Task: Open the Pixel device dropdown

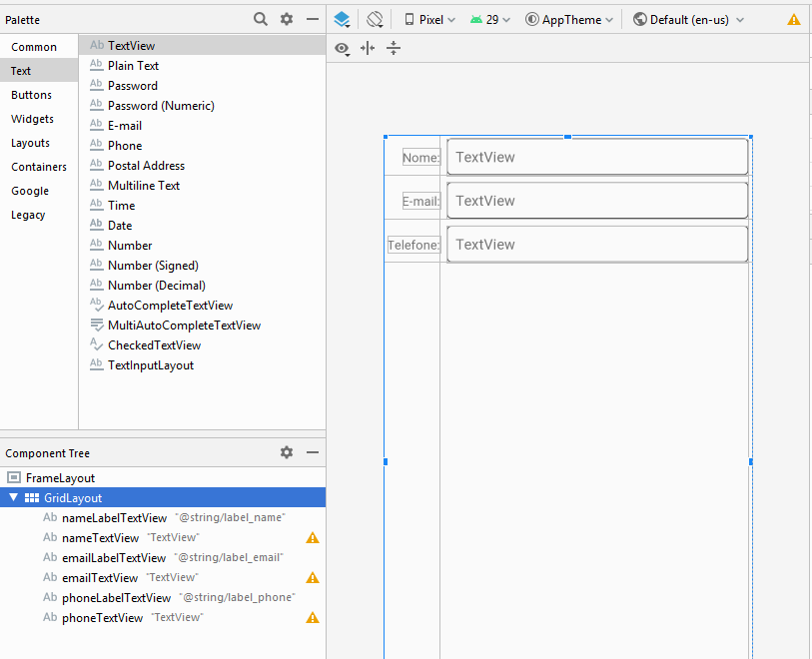Action: coord(430,19)
